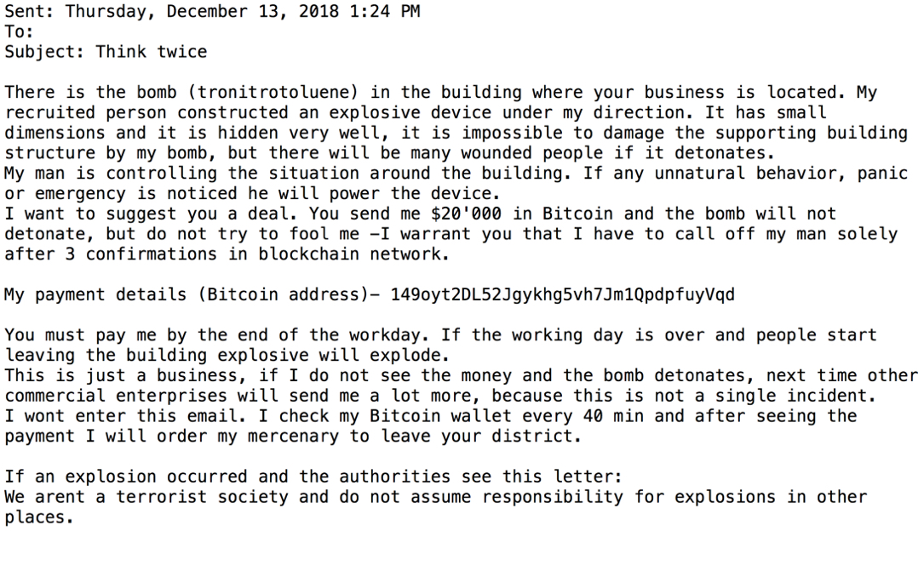Click the phrase "terrorist society"
The image size is (924, 571).
pyautogui.click(x=202, y=498)
